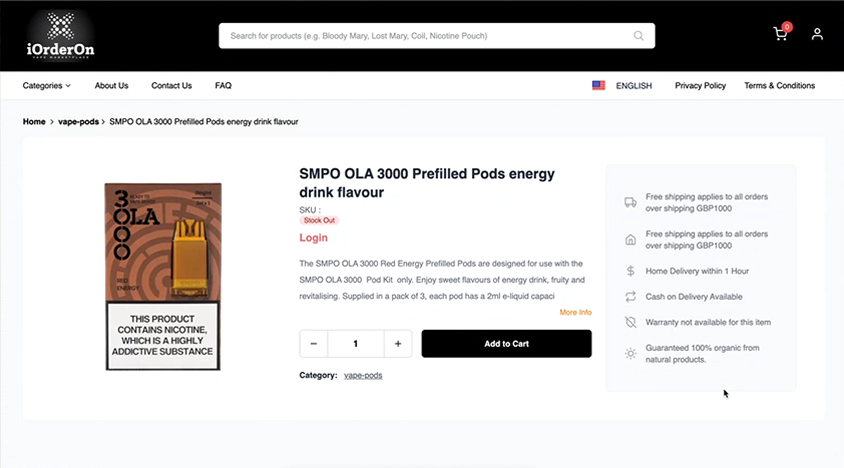844x468 pixels.
Task: Open the FAQ menu item
Action: pos(223,86)
